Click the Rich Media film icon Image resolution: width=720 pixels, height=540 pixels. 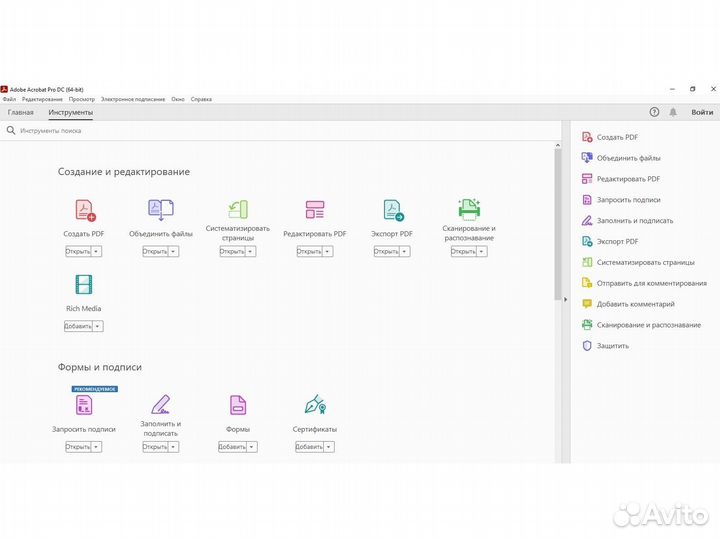84,285
